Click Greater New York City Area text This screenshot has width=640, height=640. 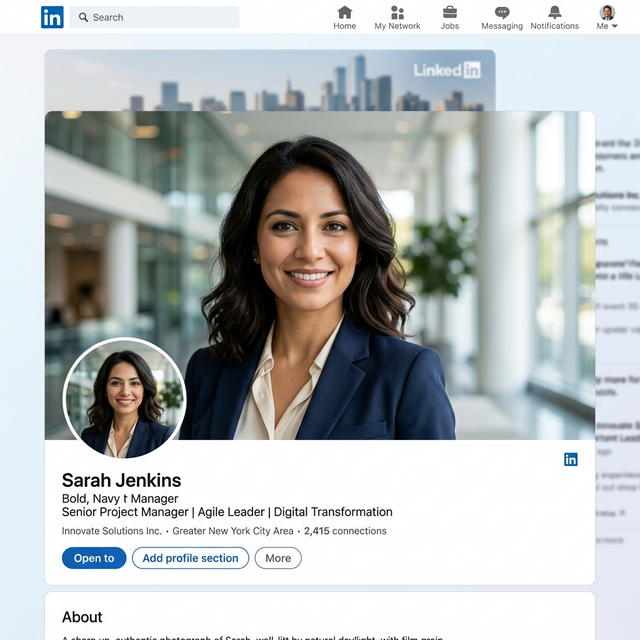pyautogui.click(x=233, y=531)
